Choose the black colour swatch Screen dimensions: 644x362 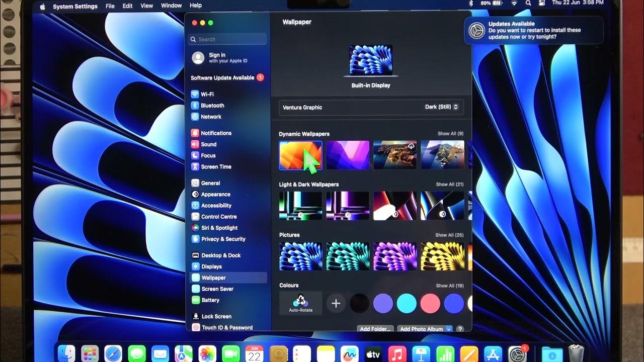point(359,303)
